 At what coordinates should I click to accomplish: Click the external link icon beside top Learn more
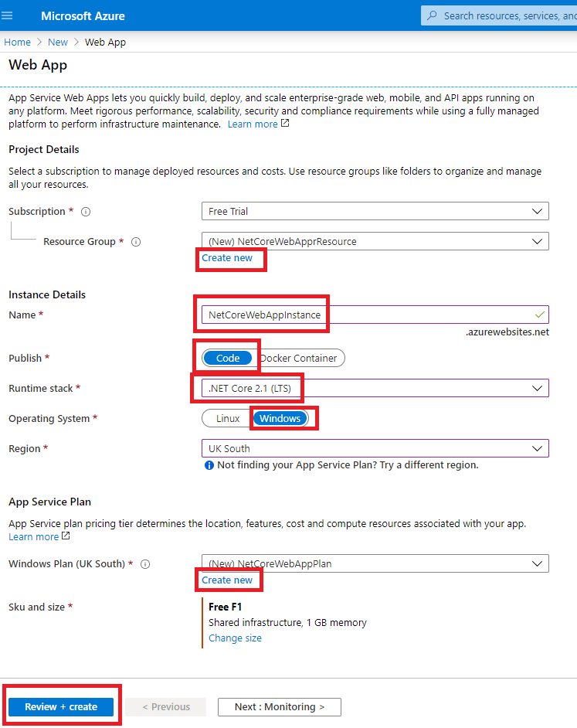285,124
